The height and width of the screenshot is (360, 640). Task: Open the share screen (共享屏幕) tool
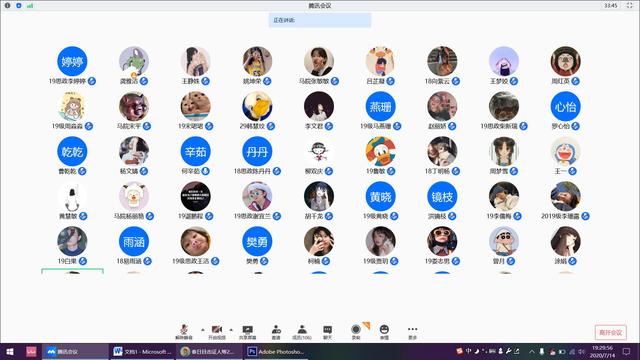pyautogui.click(x=247, y=332)
